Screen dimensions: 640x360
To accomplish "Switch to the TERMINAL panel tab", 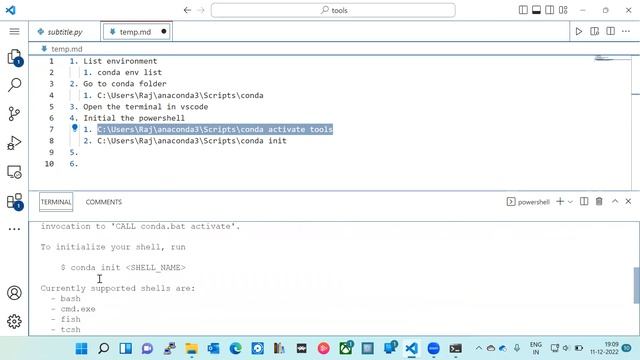I will click(x=56, y=202).
